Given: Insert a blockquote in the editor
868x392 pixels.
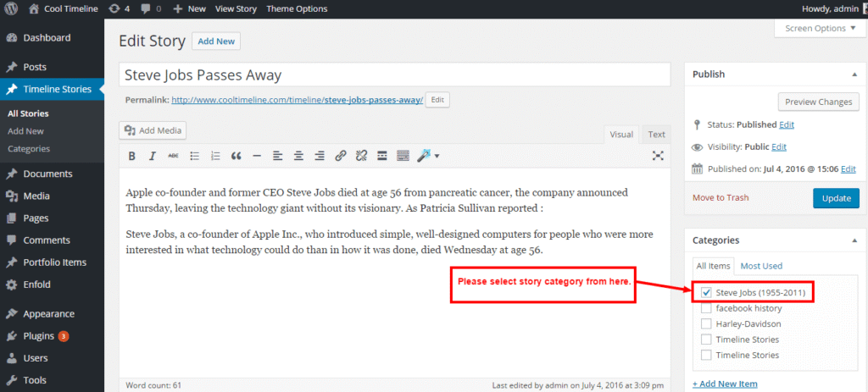Looking at the screenshot, I should click(236, 156).
